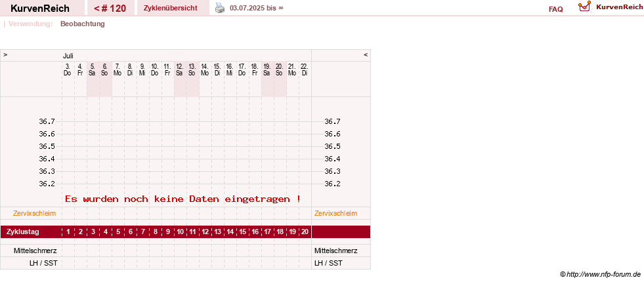
Task: Click the KurvenReich title heading
Action: click(x=40, y=9)
